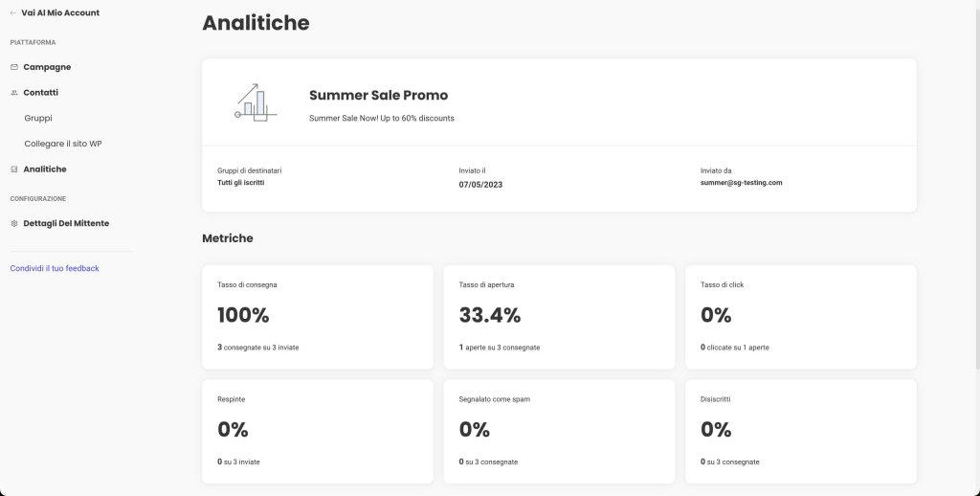The height and width of the screenshot is (496, 980).
Task: Click the 33.4% open rate value
Action: 489,315
